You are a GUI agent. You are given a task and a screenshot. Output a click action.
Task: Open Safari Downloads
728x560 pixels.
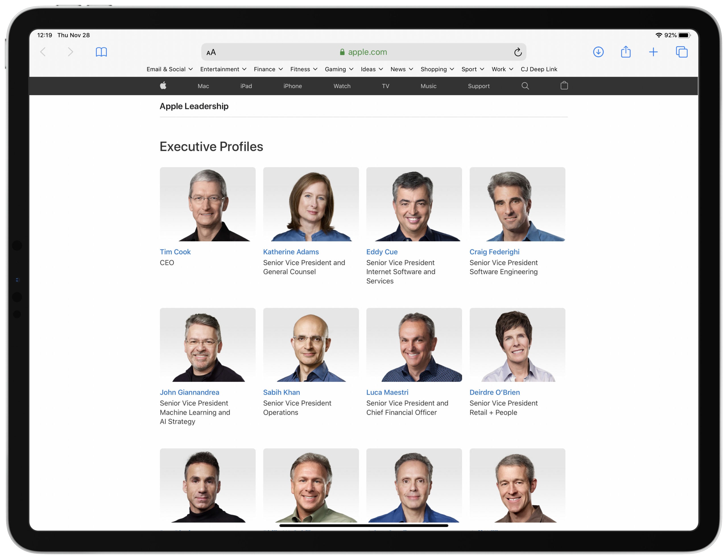click(x=598, y=52)
